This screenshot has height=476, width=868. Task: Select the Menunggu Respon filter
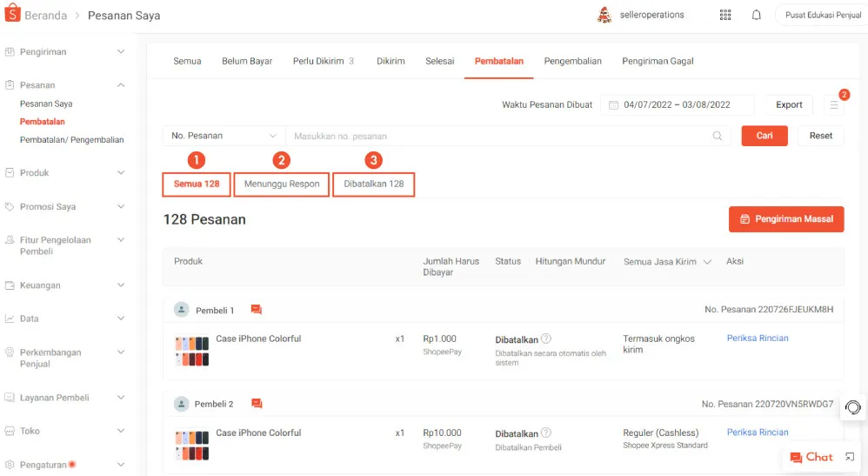coord(282,184)
